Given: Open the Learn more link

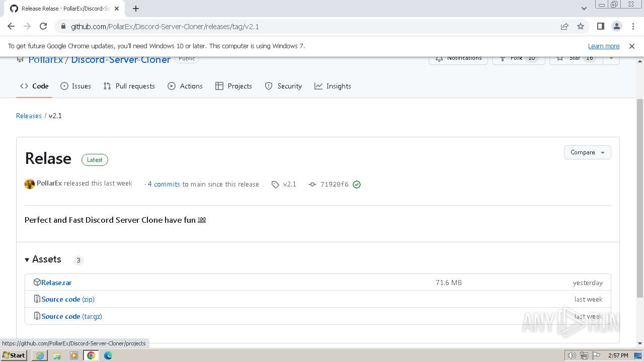Looking at the screenshot, I should (x=604, y=46).
